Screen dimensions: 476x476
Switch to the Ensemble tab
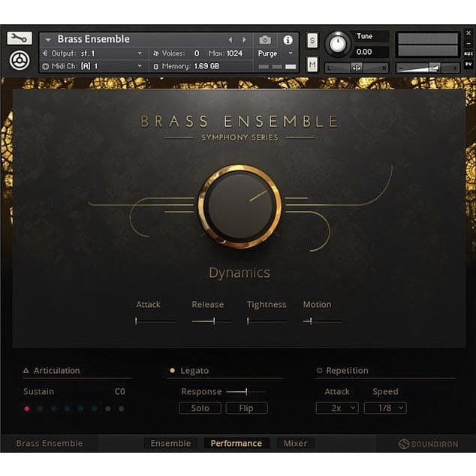point(170,444)
